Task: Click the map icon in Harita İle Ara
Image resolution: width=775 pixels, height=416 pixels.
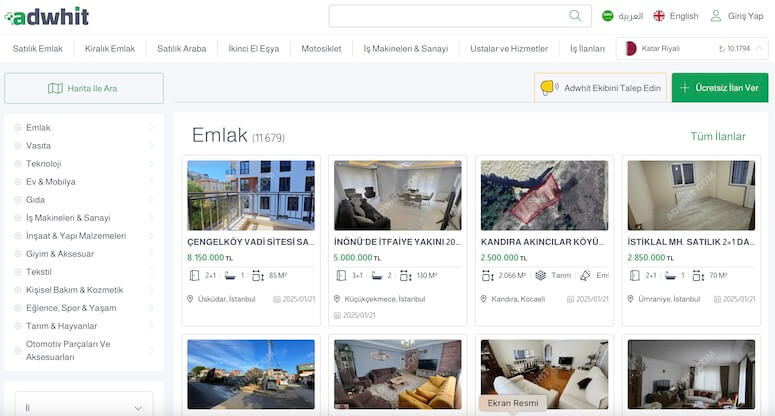Action: click(x=56, y=88)
